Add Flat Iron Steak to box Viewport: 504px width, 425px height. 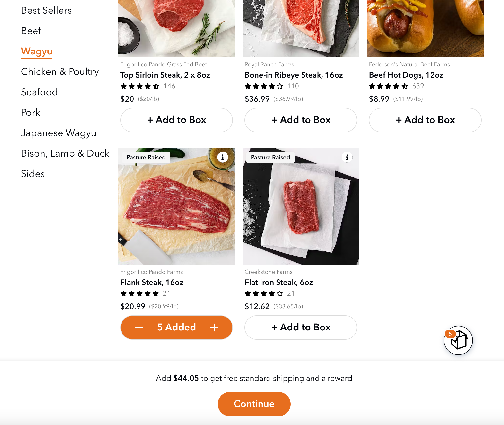(x=301, y=327)
